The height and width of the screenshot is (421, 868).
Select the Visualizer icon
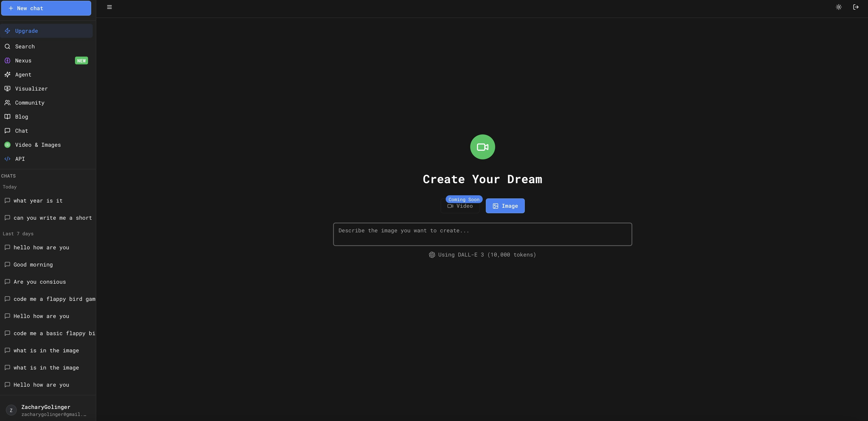coord(7,88)
